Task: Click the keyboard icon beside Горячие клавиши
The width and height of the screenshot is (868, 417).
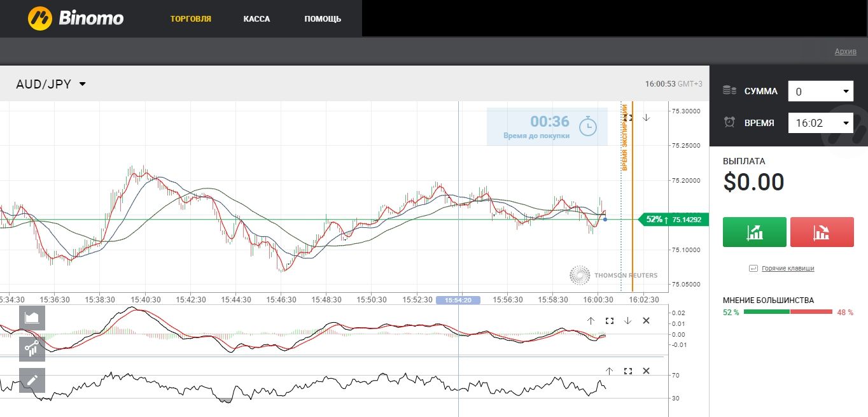Action: 753,269
